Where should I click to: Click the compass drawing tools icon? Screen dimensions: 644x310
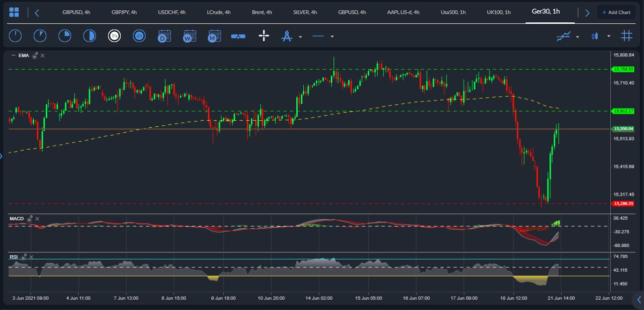pyautogui.click(x=286, y=36)
